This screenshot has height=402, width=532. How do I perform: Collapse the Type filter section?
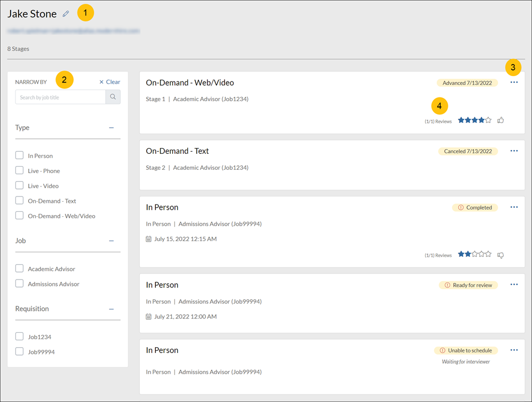tap(111, 128)
